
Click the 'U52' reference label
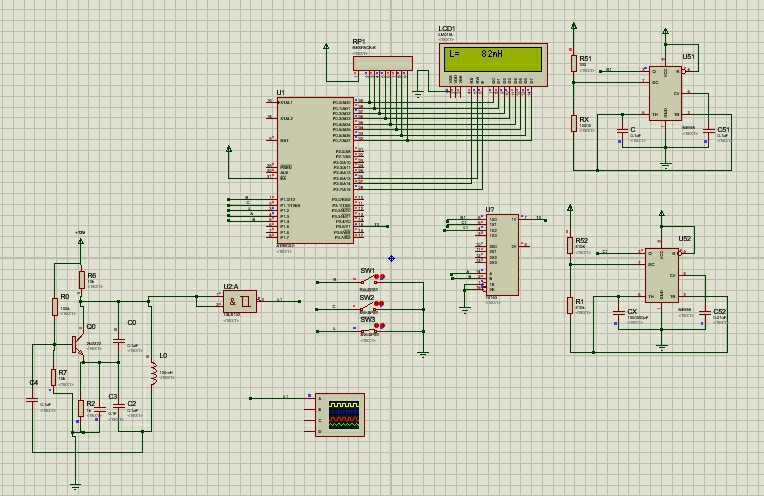pos(685,238)
